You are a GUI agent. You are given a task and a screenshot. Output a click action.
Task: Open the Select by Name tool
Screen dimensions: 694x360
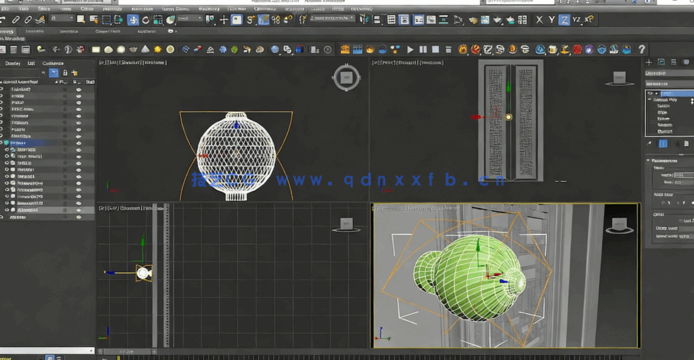click(x=93, y=19)
